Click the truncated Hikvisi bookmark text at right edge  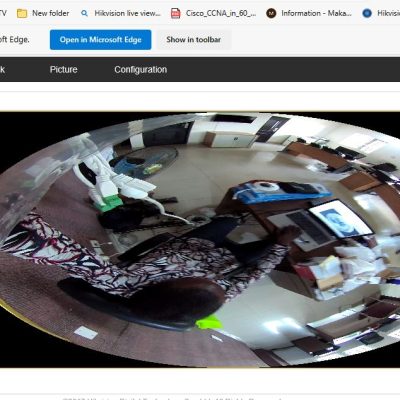389,13
